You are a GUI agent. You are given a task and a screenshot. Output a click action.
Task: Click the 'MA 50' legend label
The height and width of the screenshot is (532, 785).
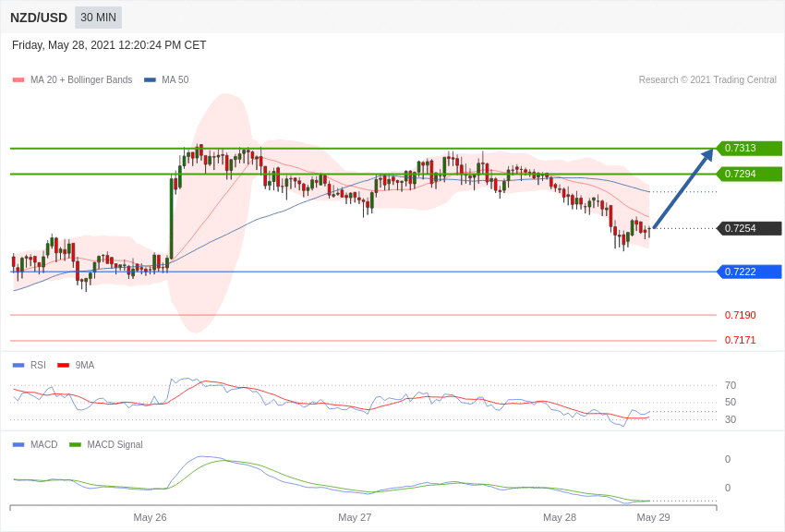(x=175, y=79)
